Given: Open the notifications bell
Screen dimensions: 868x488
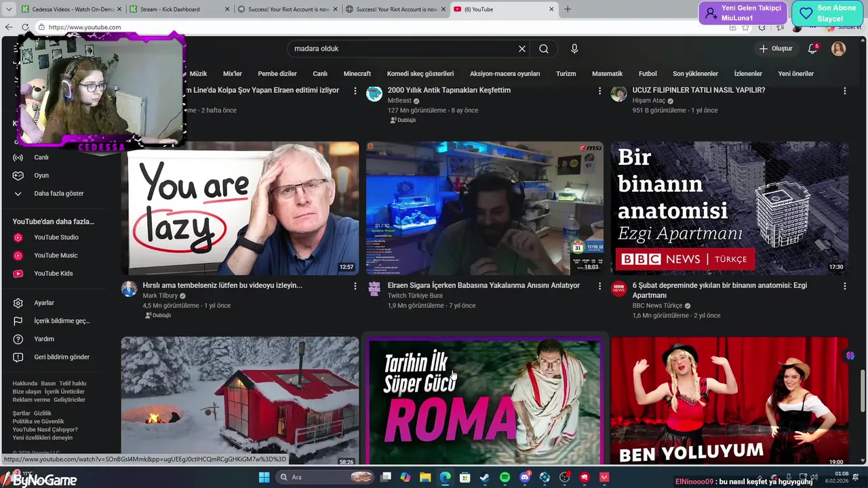Looking at the screenshot, I should [x=812, y=49].
